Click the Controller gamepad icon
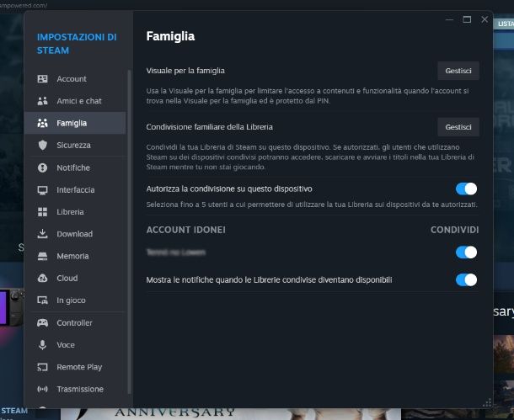The image size is (514, 420). tap(42, 322)
